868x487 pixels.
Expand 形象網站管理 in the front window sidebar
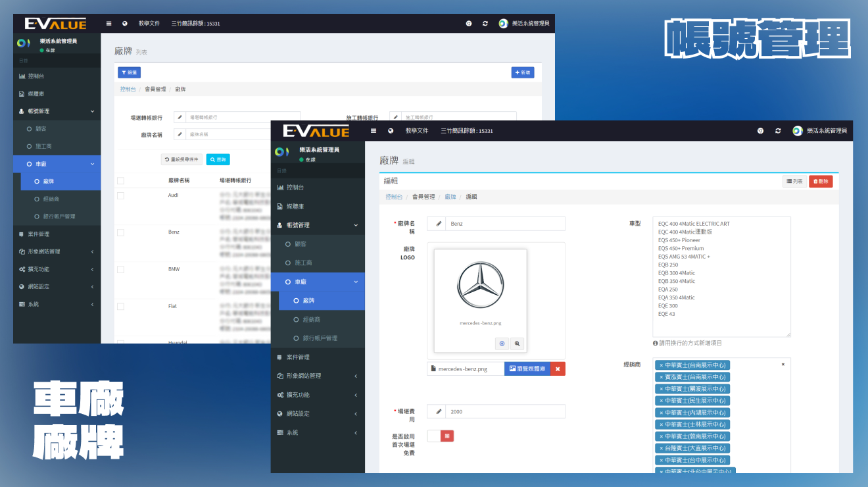click(x=318, y=376)
